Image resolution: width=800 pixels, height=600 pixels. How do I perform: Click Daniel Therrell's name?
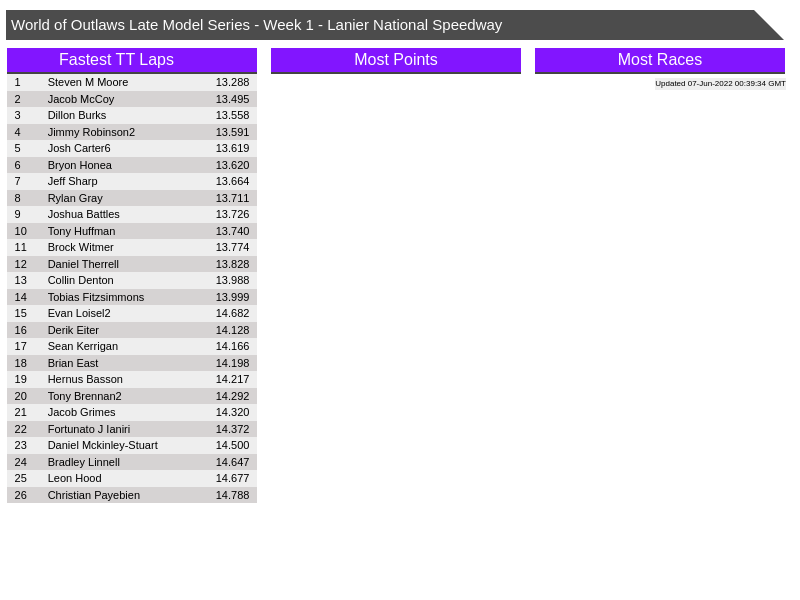83,264
